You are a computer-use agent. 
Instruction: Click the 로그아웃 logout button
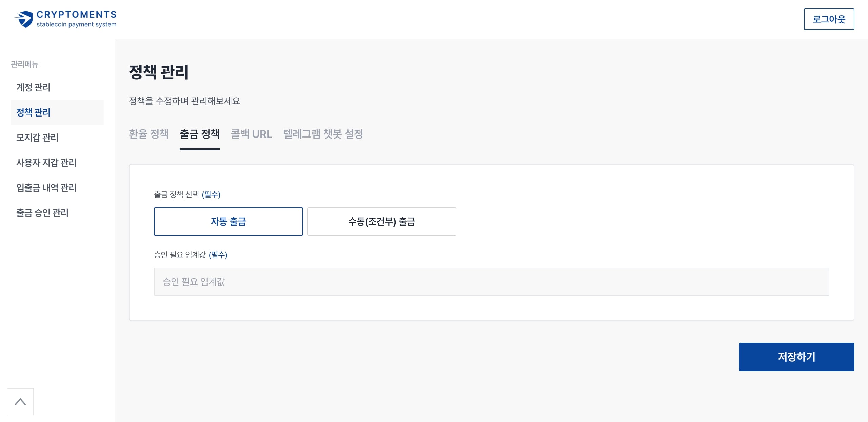coord(829,19)
